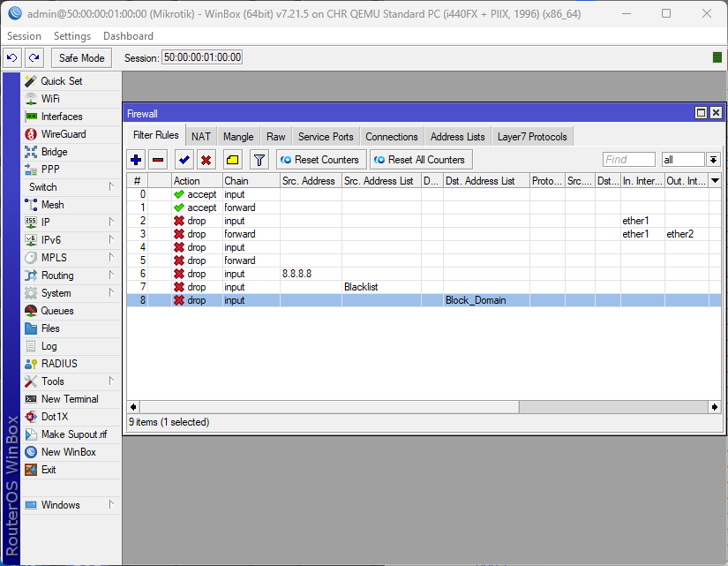
Task: Open the Settings menu
Action: click(x=72, y=36)
